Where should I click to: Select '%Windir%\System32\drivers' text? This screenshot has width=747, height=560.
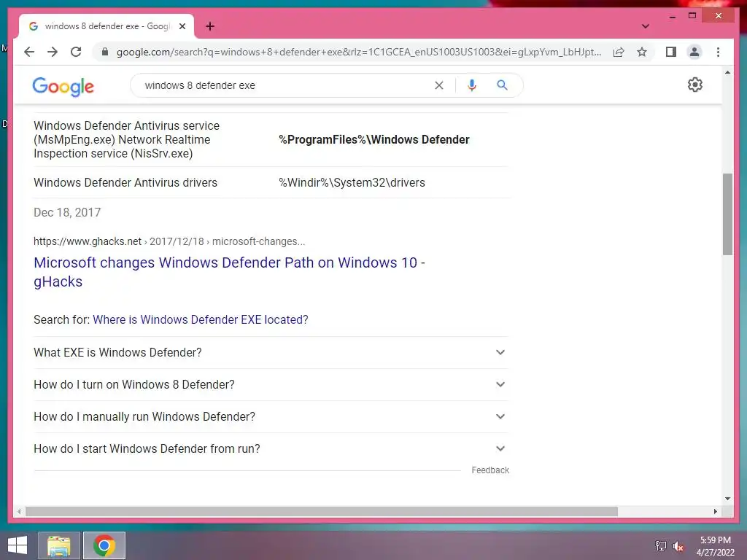[352, 182]
